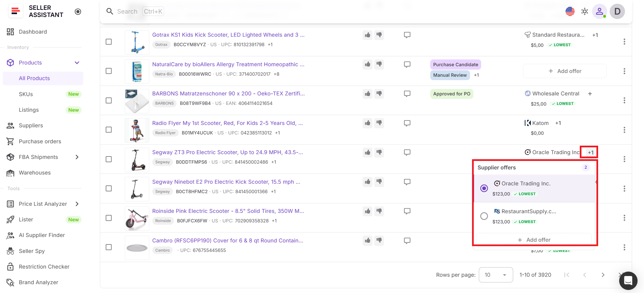Go to Listings page
This screenshot has width=644, height=293.
tap(29, 110)
